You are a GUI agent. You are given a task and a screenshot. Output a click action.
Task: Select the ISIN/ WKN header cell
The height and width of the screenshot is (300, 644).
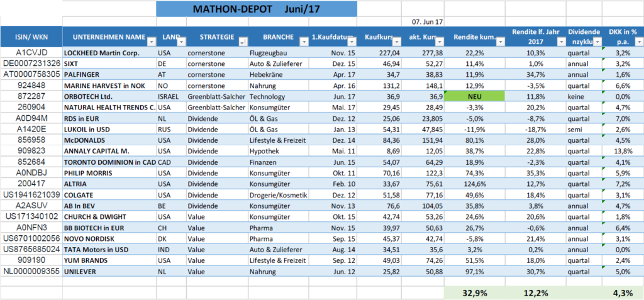pos(31,36)
